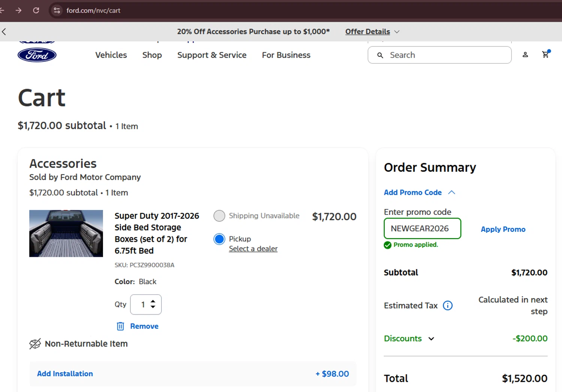
Task: Click the Offer Details link
Action: tap(368, 32)
